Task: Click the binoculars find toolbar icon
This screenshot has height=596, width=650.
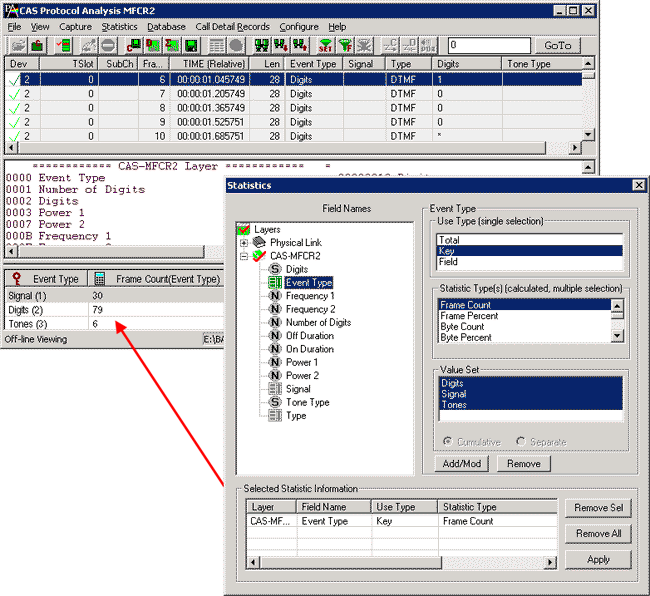Action: [x=262, y=45]
